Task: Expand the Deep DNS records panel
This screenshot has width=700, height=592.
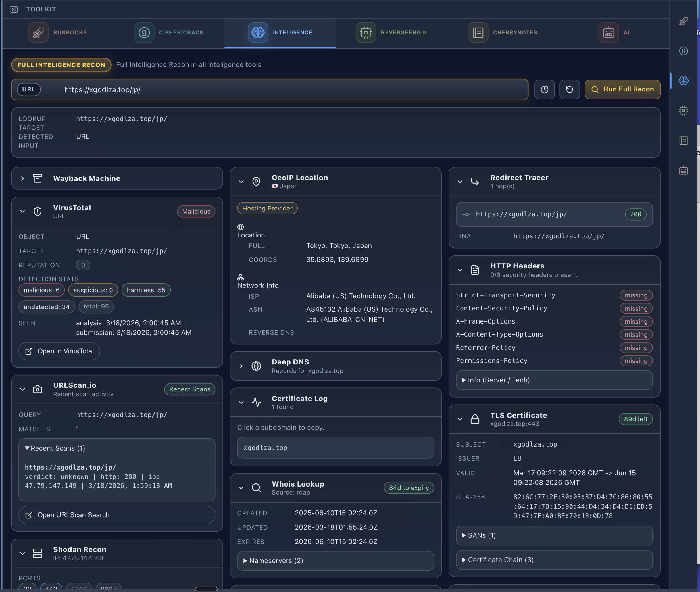Action: [241, 366]
